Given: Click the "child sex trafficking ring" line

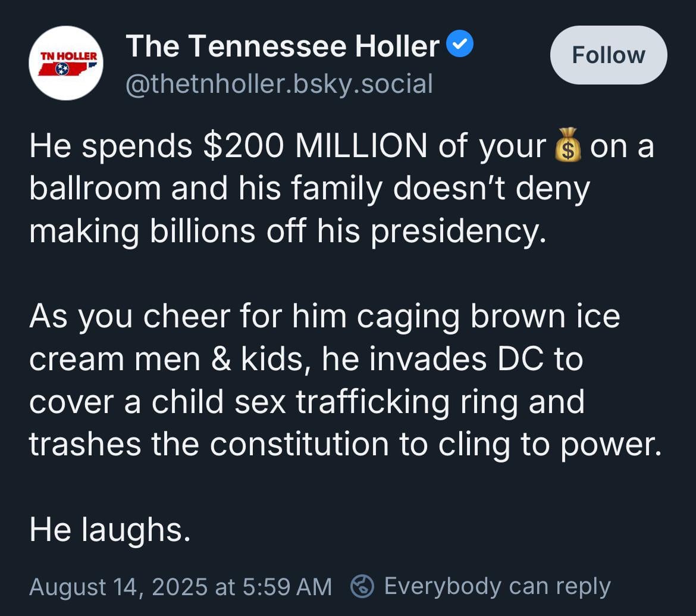Looking at the screenshot, I should coord(306,402).
